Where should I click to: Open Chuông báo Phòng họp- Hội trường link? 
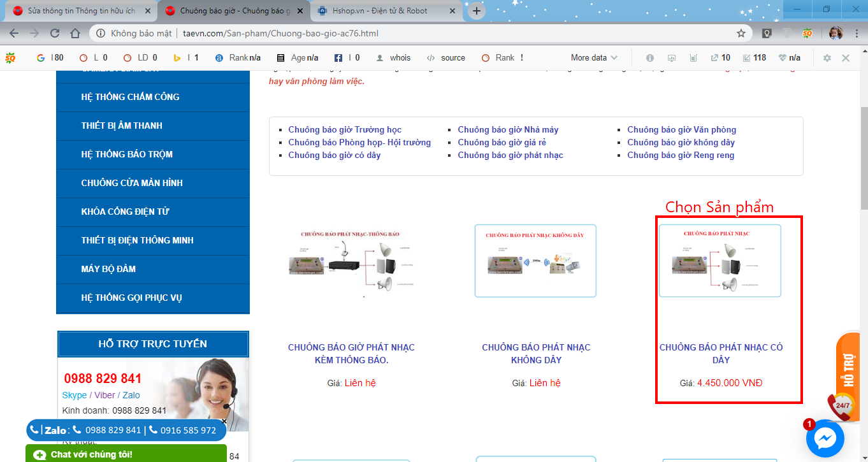359,142
